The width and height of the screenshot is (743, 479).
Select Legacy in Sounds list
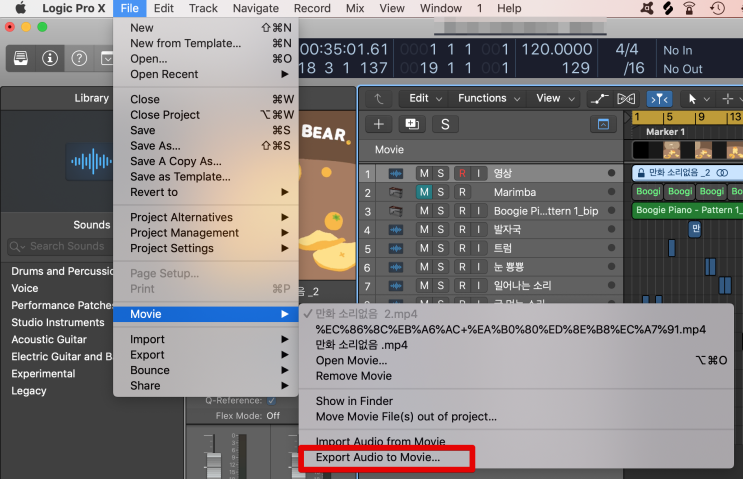(29, 391)
